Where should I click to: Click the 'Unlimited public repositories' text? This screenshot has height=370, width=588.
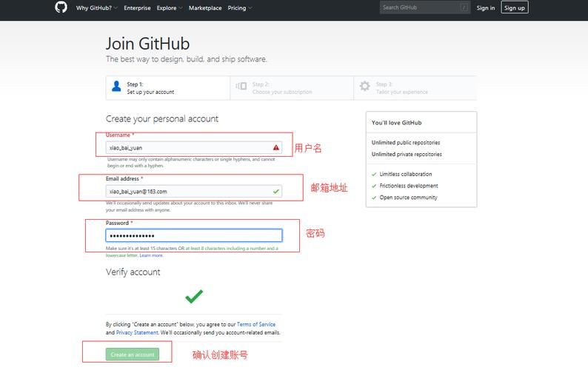click(406, 143)
